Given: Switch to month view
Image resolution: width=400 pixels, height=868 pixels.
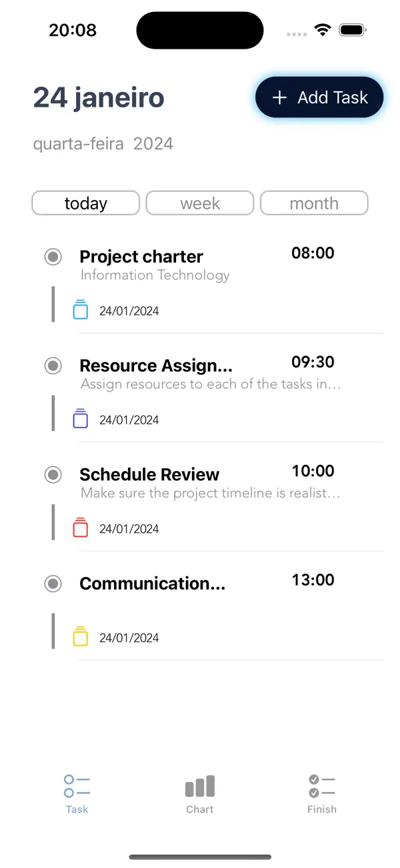Looking at the screenshot, I should 314,203.
